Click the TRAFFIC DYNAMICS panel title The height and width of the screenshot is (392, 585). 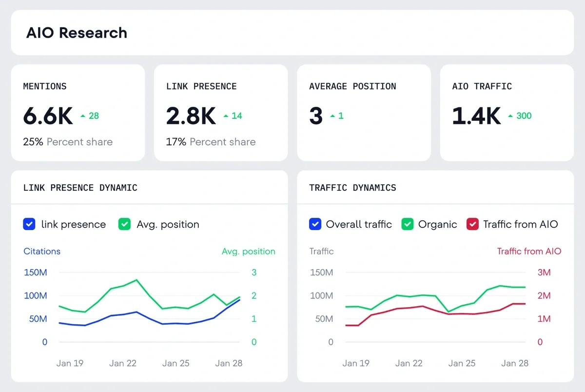(x=352, y=188)
